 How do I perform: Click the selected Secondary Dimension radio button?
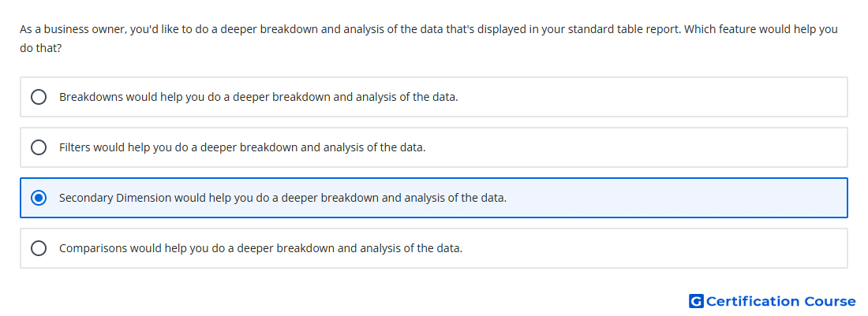(39, 198)
